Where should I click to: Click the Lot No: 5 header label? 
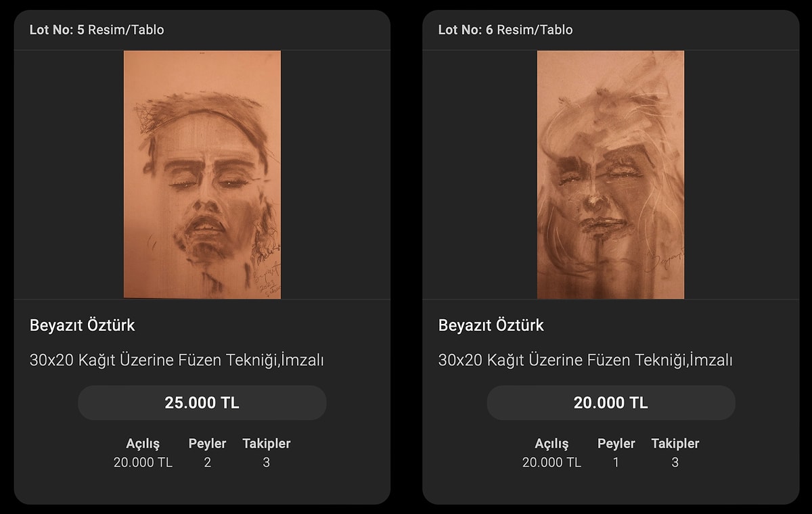tap(57, 30)
